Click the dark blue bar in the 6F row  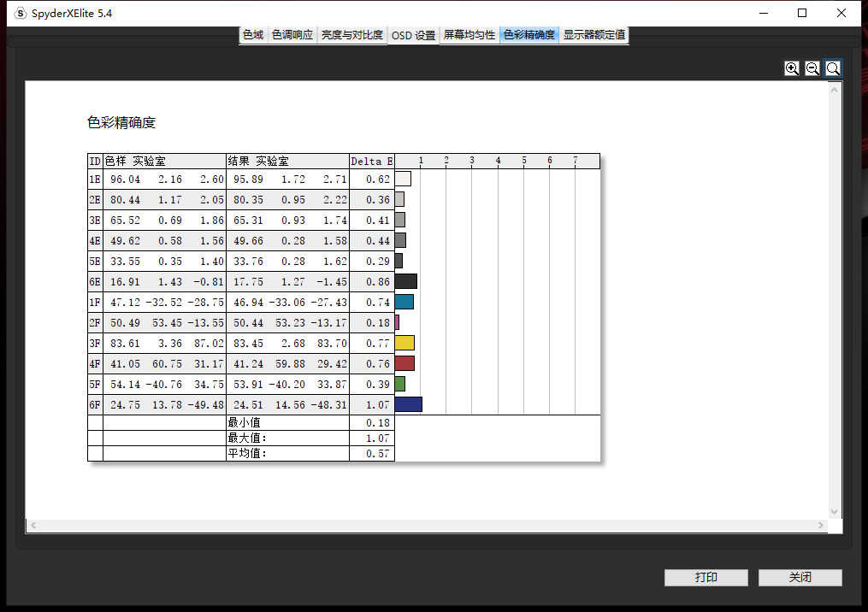pyautogui.click(x=409, y=404)
